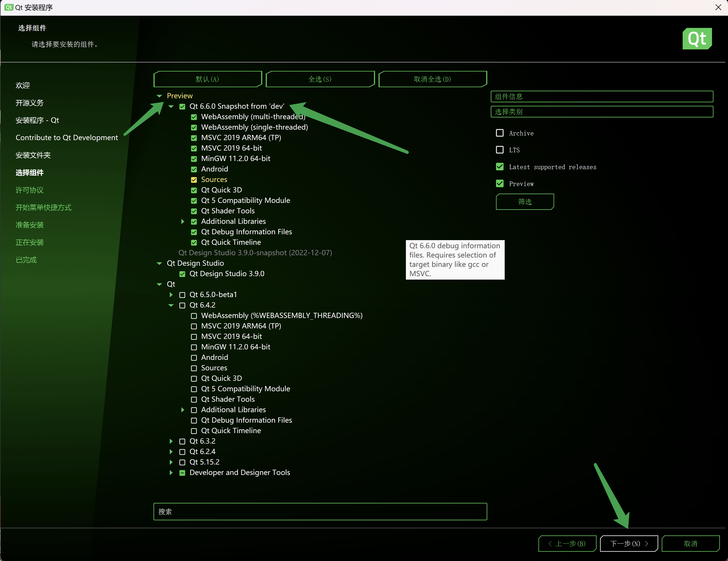Close the Qt installer window

pyautogui.click(x=718, y=7)
